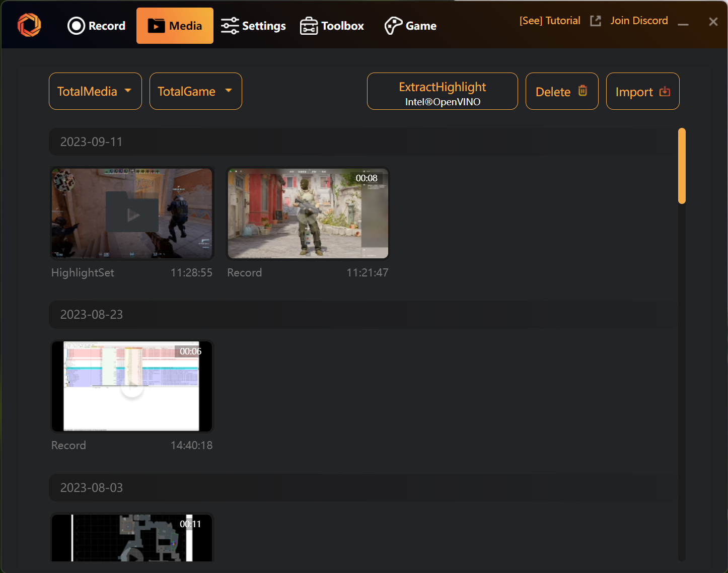Open the Record tab

(x=97, y=26)
